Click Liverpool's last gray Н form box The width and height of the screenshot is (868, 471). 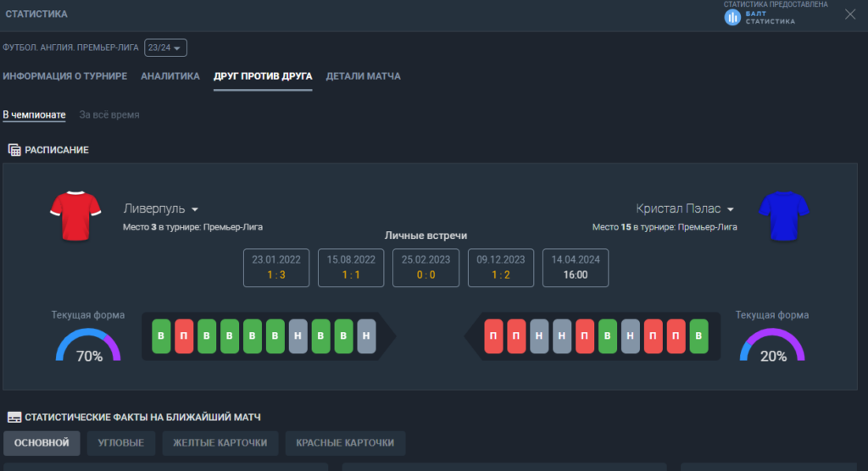click(x=366, y=336)
